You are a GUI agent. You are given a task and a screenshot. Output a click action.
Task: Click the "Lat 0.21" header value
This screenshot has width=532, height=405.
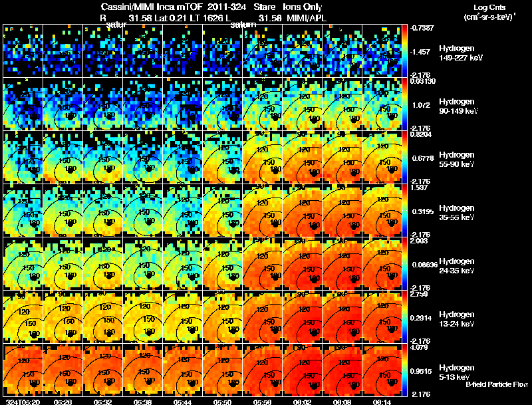(172, 18)
